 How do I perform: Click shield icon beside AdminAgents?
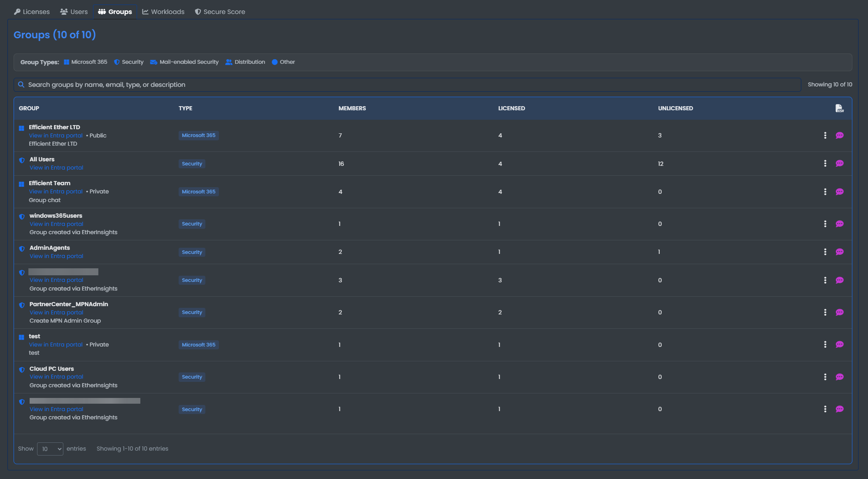pos(22,249)
